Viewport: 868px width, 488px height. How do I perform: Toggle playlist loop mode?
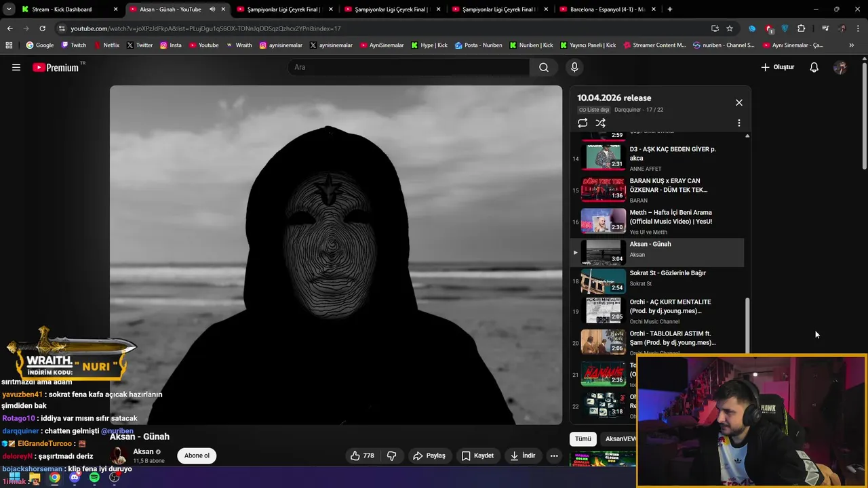click(583, 123)
